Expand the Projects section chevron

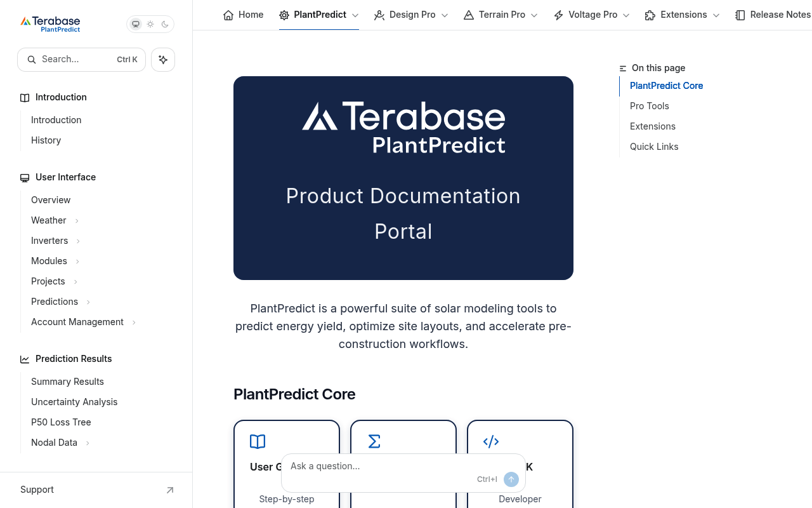[x=75, y=282]
